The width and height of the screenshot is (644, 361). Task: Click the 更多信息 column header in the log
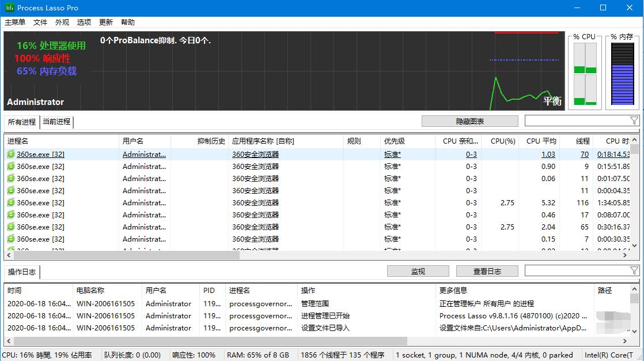(x=515, y=290)
